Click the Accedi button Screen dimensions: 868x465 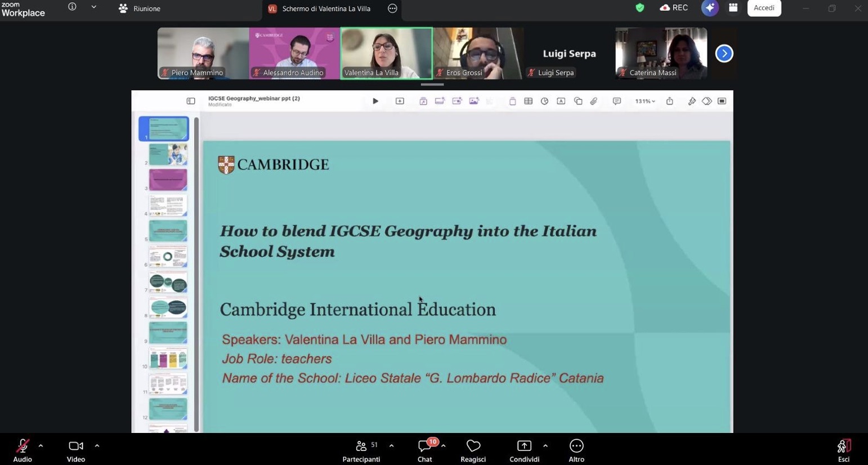click(764, 8)
